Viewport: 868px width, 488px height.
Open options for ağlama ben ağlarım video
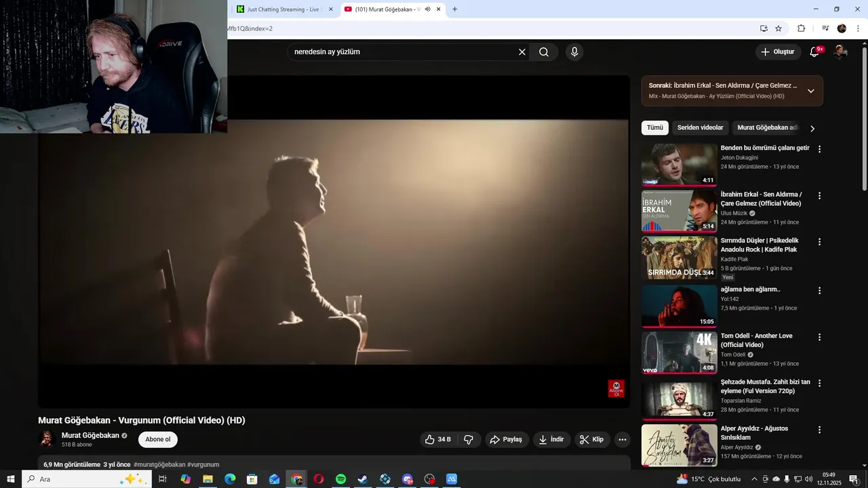coord(819,290)
